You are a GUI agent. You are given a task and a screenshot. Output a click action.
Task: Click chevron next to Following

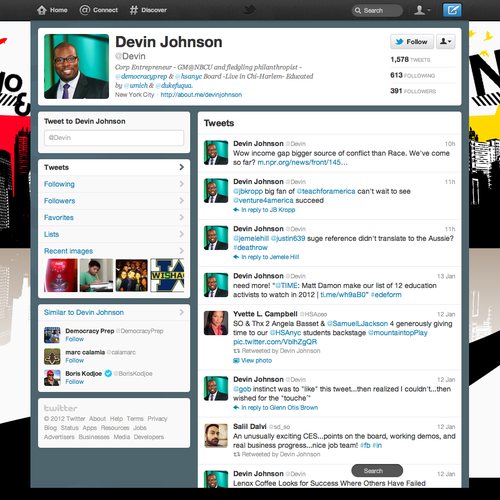[182, 184]
